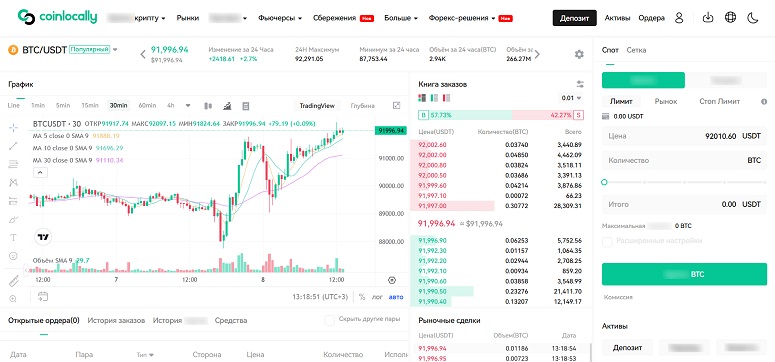
Task: Click the download app icon
Action: 708,18
